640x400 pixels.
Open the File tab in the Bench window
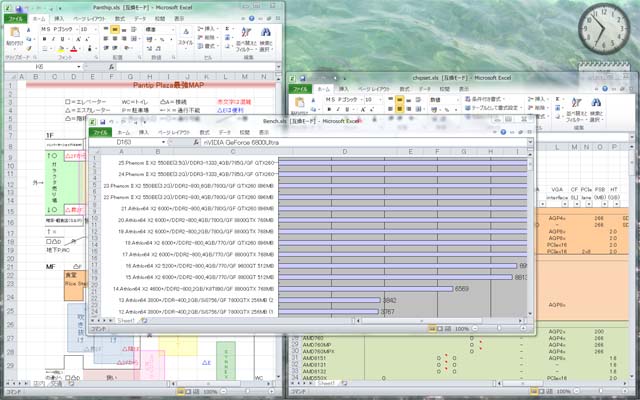[x=100, y=132]
